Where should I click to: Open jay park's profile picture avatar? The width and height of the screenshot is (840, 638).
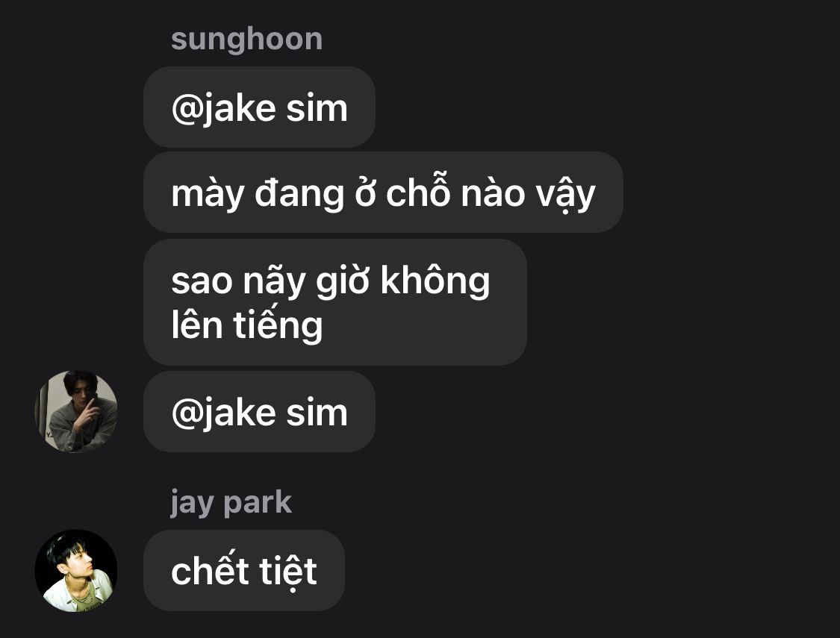tap(76, 571)
